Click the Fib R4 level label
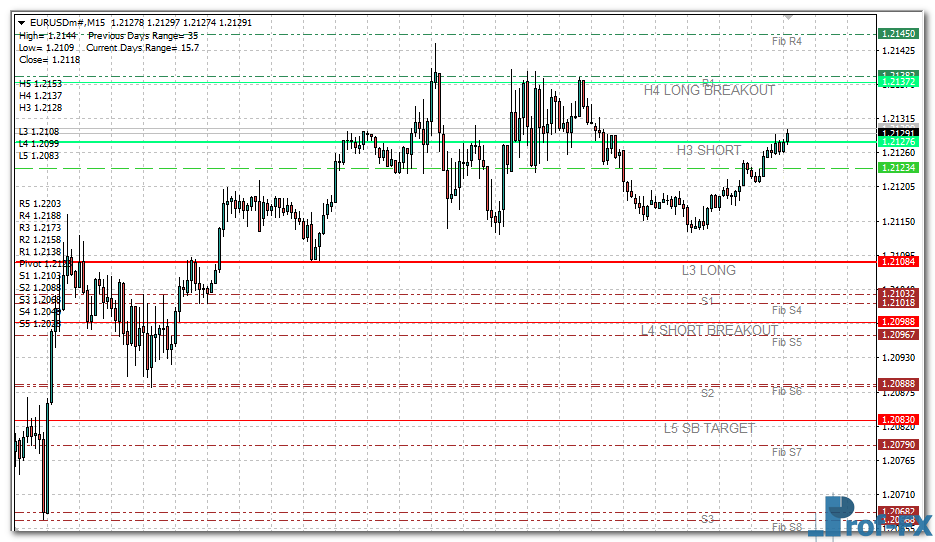This screenshot has width=935, height=542. pos(787,41)
